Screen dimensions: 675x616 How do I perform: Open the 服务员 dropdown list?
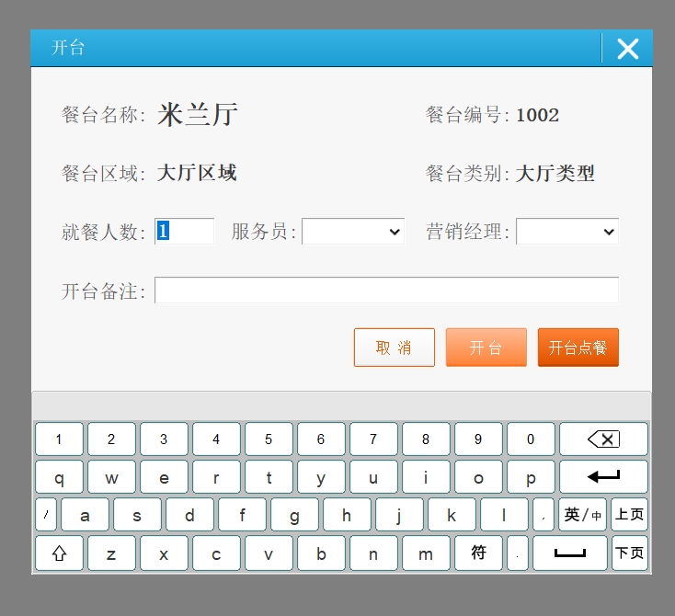[353, 232]
